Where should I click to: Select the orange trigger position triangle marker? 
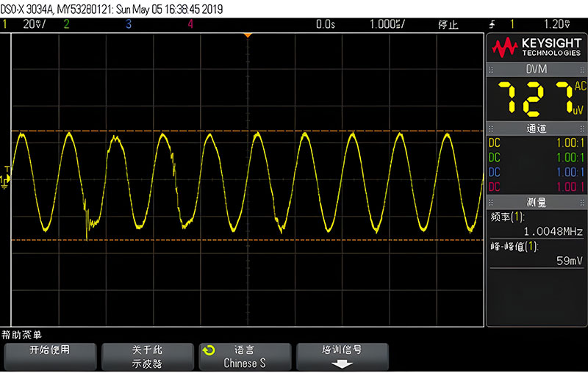coord(248,35)
